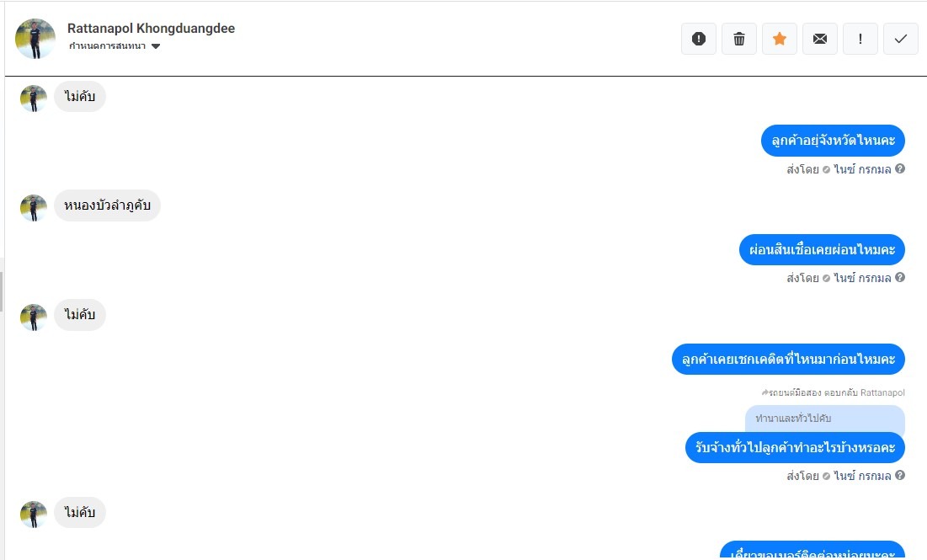Toggle the orange star follow-up icon
This screenshot has width=927, height=560.
pyautogui.click(x=780, y=39)
